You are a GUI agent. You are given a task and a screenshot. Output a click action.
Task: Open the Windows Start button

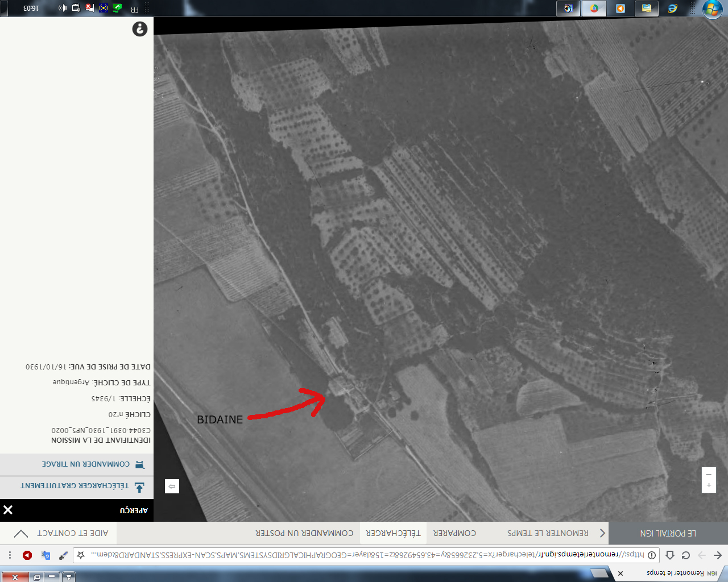[713, 9]
